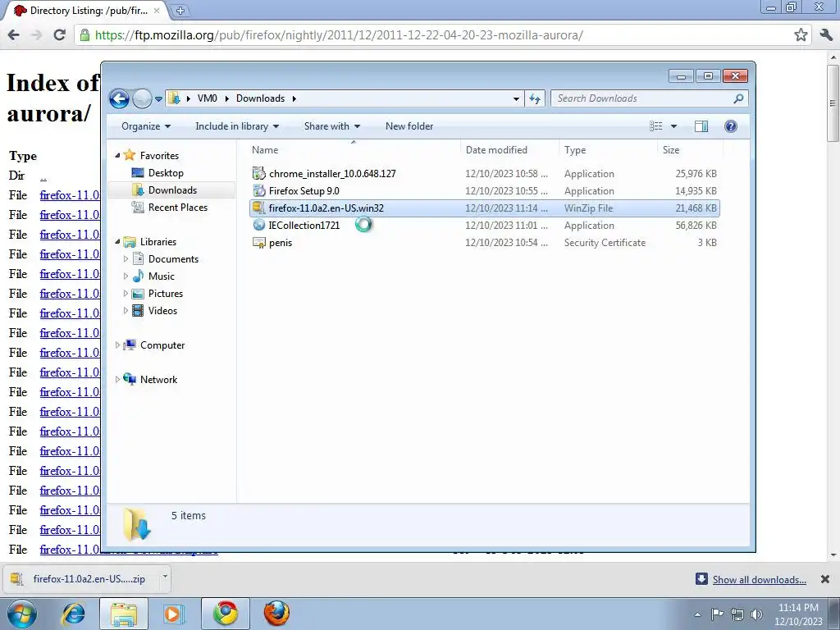Viewport: 840px width, 630px height.
Task: Select Downloads in Favorites
Action: point(171,190)
